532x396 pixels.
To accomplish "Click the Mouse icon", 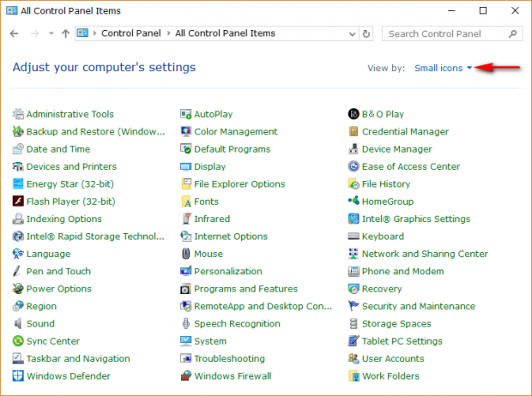I will [x=185, y=254].
